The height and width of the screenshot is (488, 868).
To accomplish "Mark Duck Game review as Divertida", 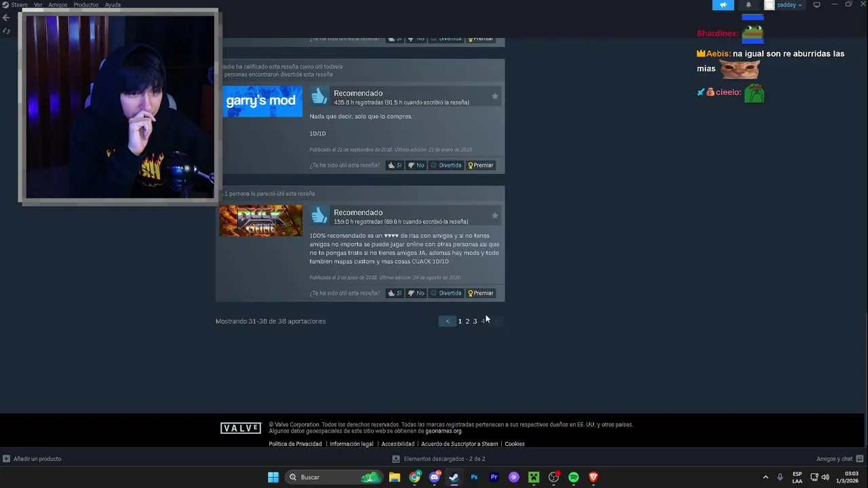I will pos(446,293).
